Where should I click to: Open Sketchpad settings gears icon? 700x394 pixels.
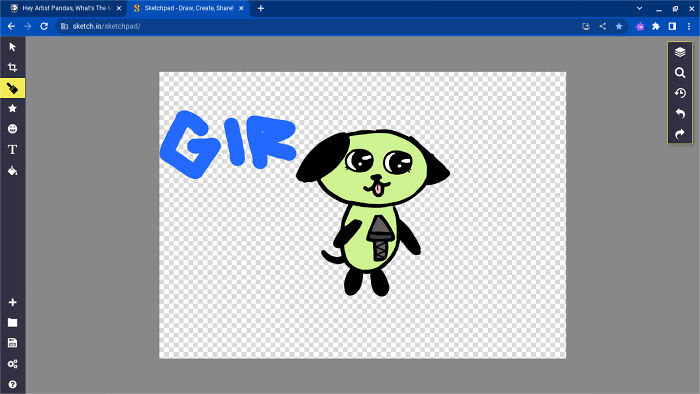(x=12, y=364)
